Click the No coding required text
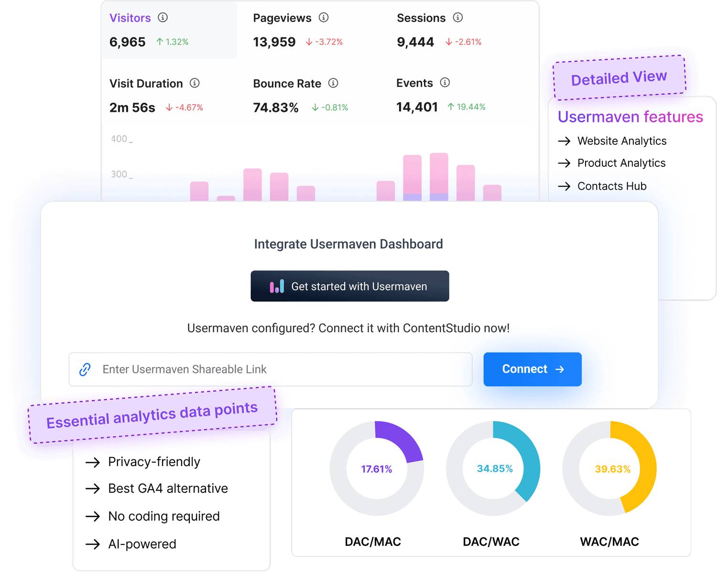The height and width of the screenshot is (588, 717). pyautogui.click(x=164, y=516)
